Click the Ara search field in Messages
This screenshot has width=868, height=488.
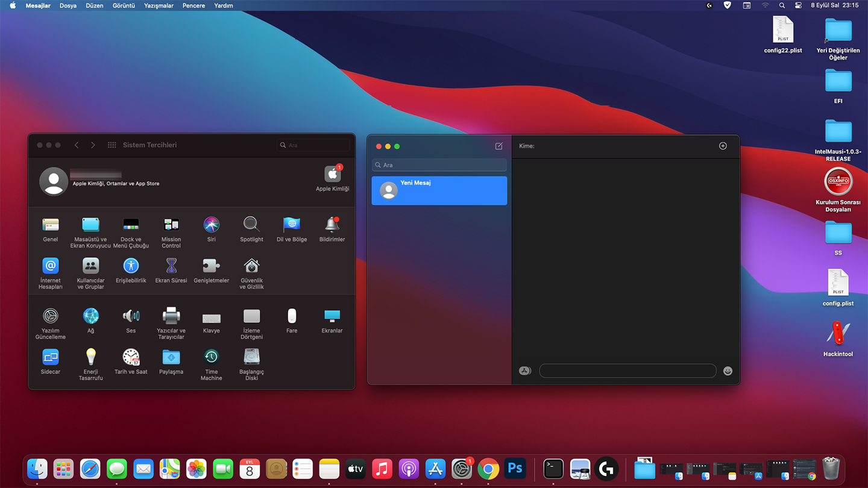(x=439, y=165)
